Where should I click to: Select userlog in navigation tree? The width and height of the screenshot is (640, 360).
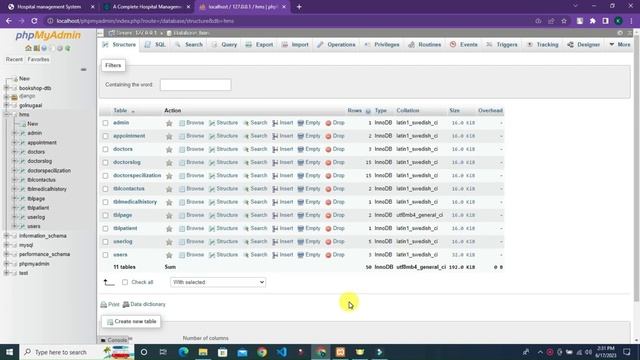36,217
